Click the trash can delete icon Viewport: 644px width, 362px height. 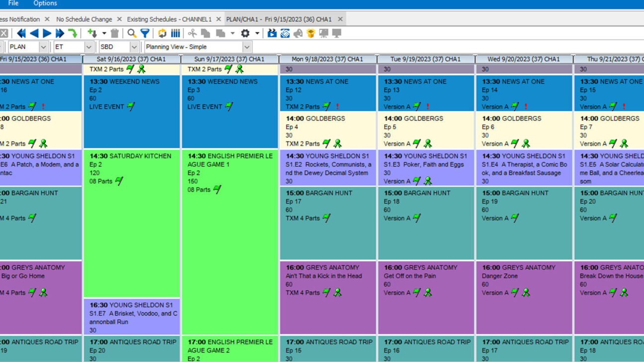115,33
